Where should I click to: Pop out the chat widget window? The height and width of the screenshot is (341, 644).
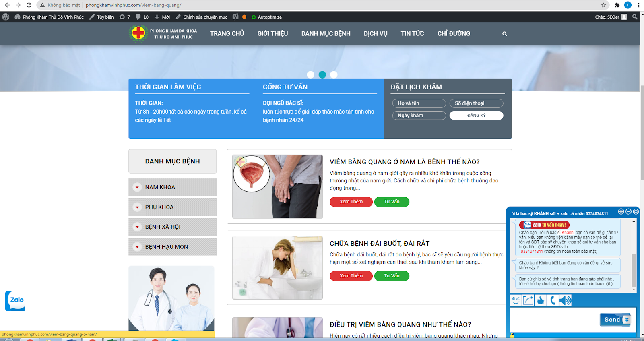point(636,211)
